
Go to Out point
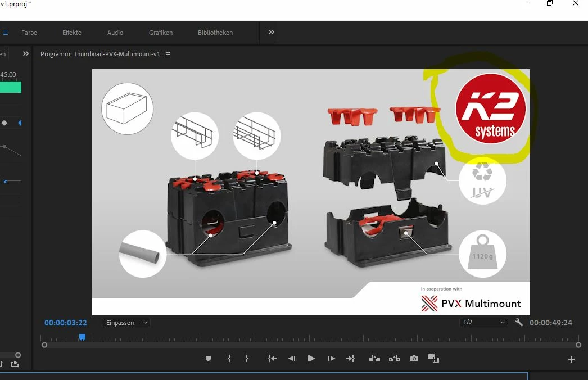350,359
